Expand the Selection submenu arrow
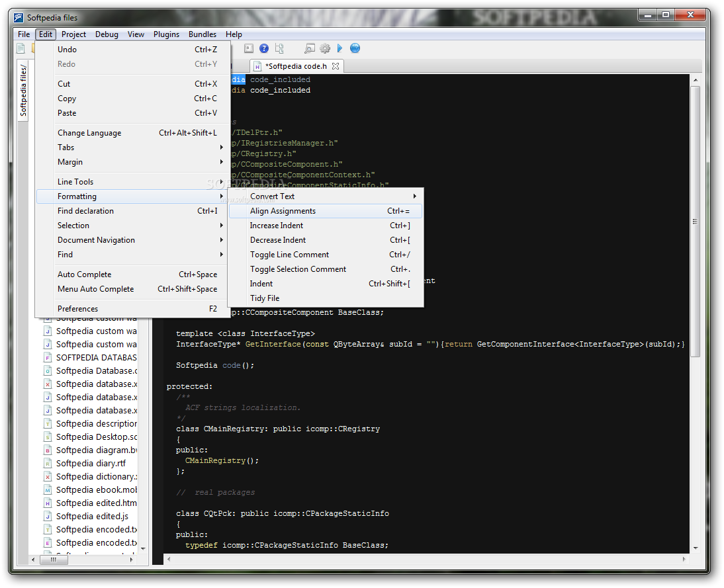724x588 pixels. coord(222,226)
